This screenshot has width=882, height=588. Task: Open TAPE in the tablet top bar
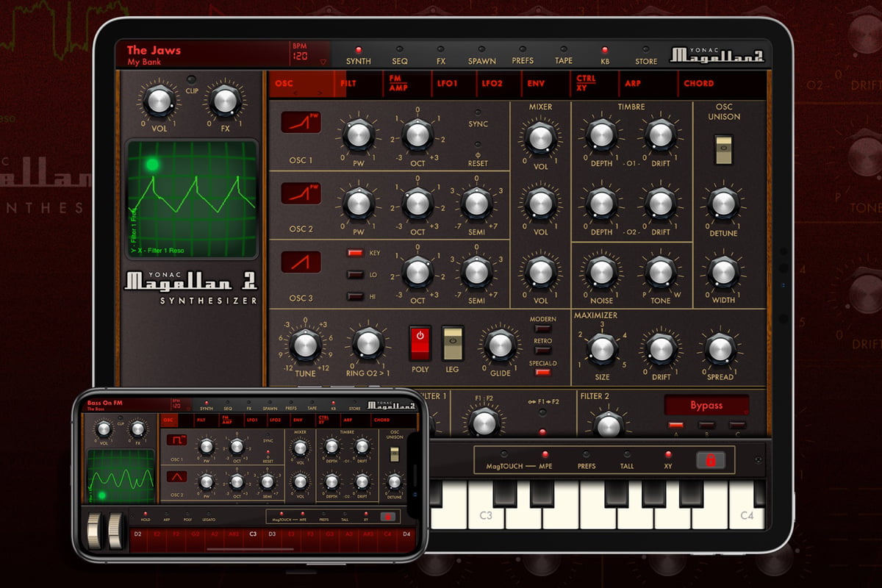[x=564, y=56]
